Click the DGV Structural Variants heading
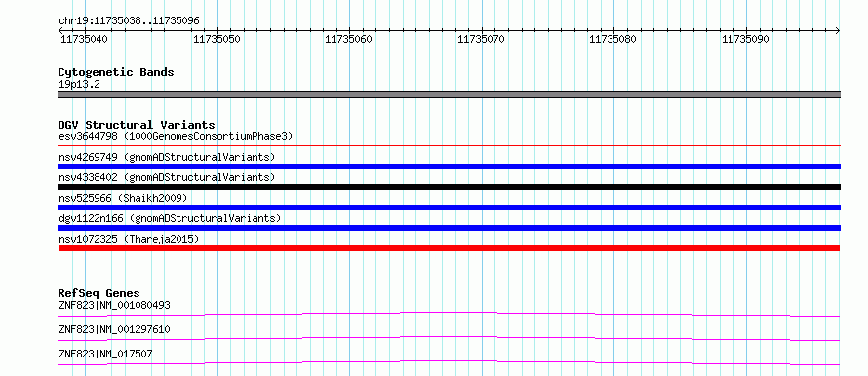This screenshot has height=376, width=868. pyautogui.click(x=137, y=125)
